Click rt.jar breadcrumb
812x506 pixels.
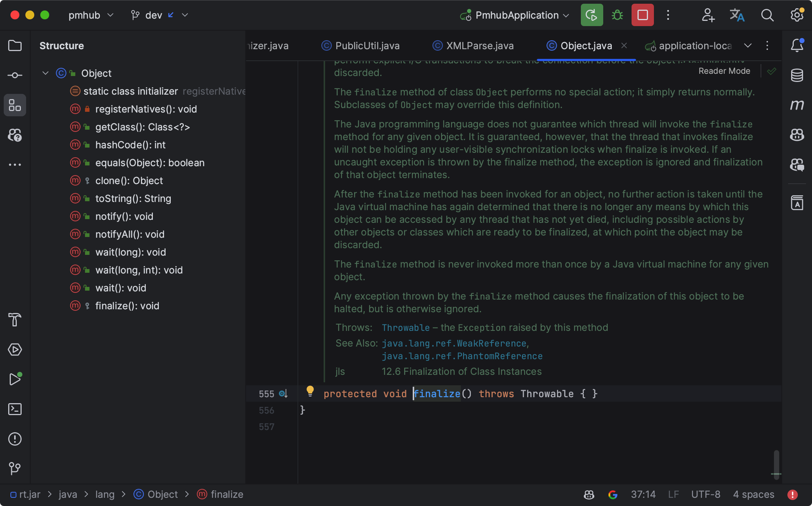coord(25,494)
